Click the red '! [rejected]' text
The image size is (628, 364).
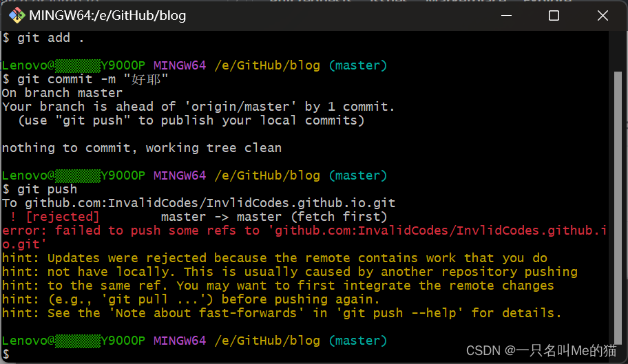tap(54, 217)
